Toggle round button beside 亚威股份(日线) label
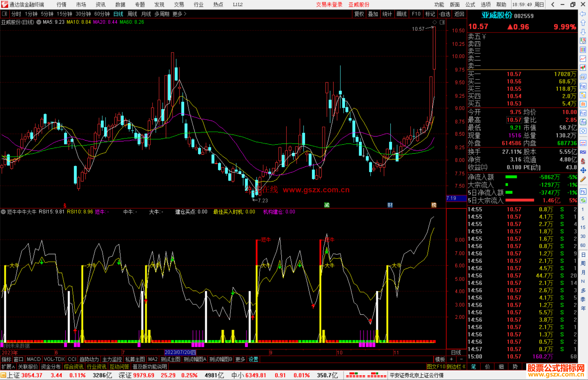 39,22
